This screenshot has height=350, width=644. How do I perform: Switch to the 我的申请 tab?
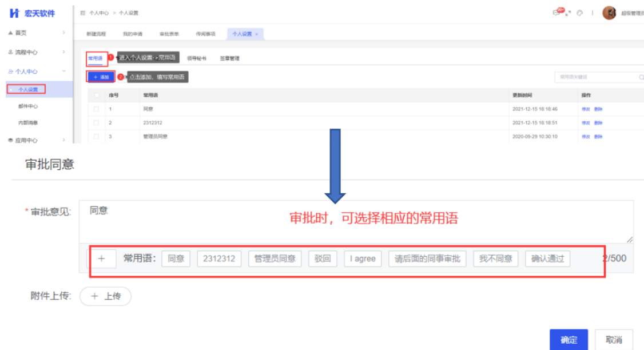133,34
